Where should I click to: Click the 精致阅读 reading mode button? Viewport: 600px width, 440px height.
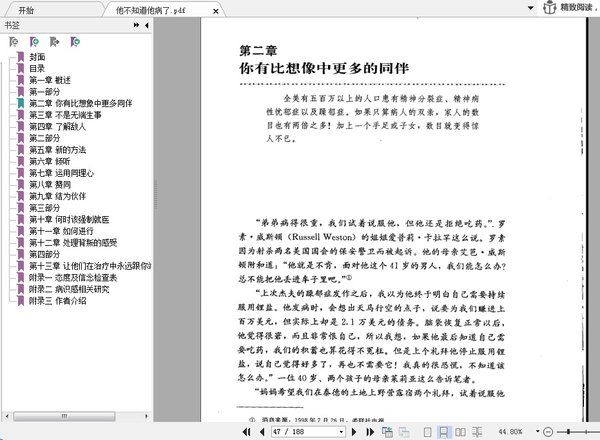point(568,7)
